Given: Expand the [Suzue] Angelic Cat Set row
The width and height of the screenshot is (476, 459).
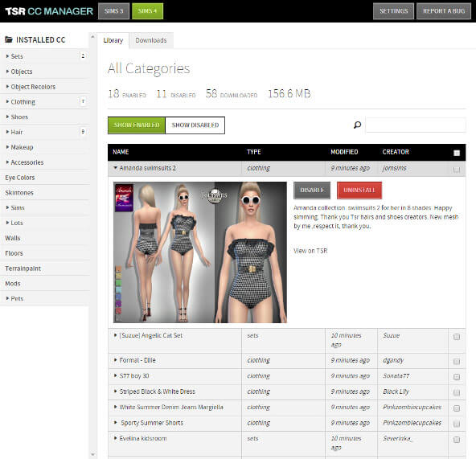Looking at the screenshot, I should click(x=115, y=335).
